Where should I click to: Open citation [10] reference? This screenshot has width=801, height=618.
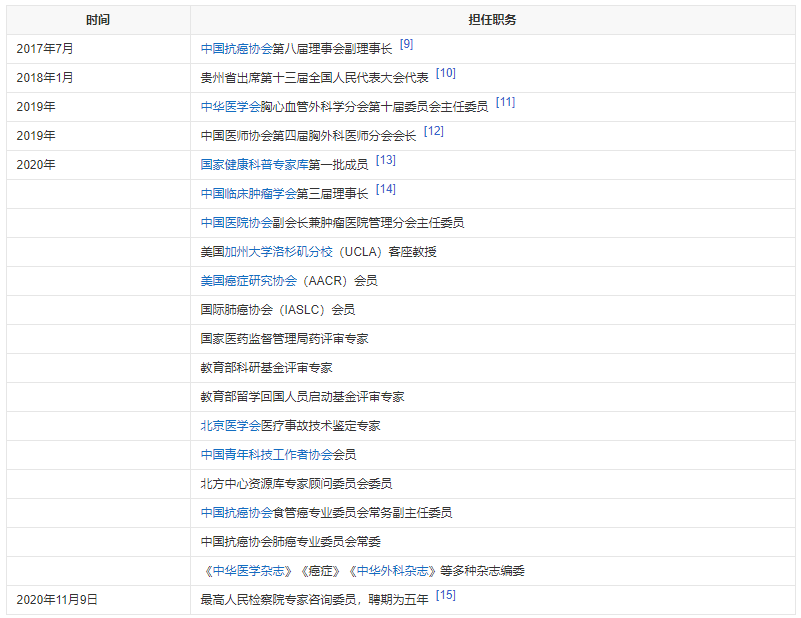pos(446,74)
